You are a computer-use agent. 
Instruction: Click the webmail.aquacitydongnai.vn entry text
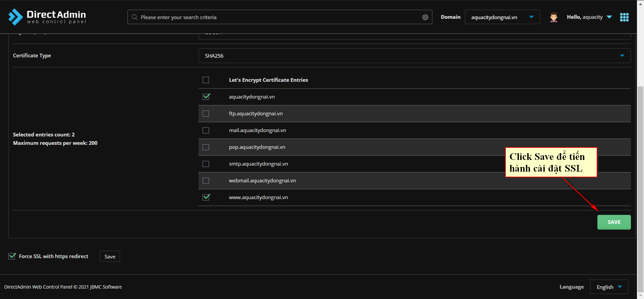(262, 181)
